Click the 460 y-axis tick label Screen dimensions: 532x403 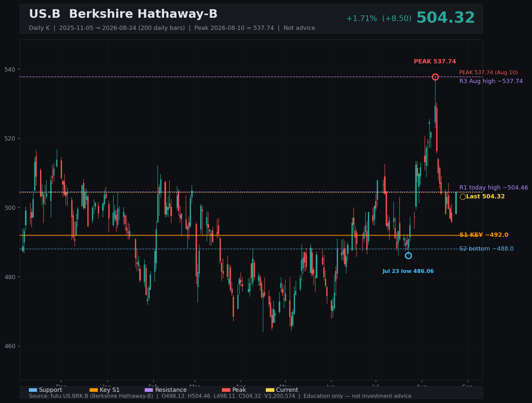(10, 346)
